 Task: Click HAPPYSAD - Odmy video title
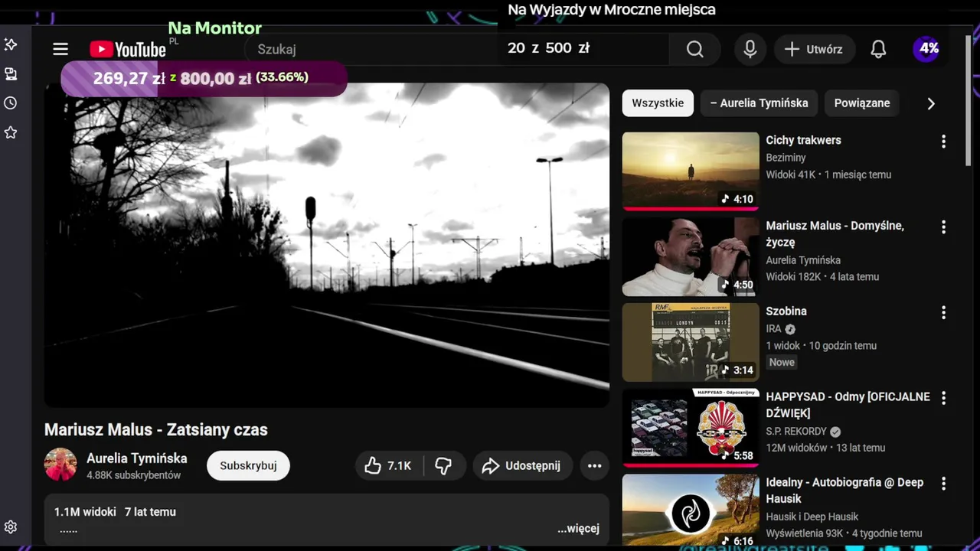click(848, 405)
